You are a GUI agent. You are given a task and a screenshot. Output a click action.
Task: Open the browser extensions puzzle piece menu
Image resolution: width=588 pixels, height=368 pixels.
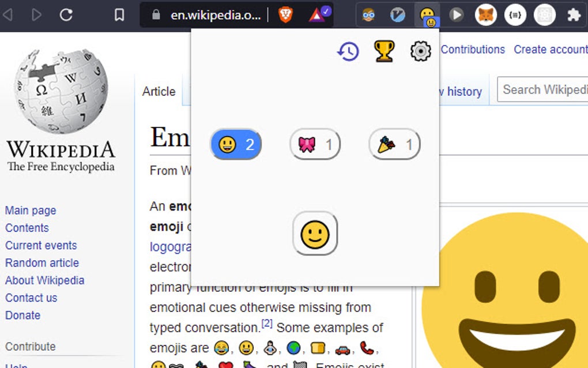tap(574, 15)
